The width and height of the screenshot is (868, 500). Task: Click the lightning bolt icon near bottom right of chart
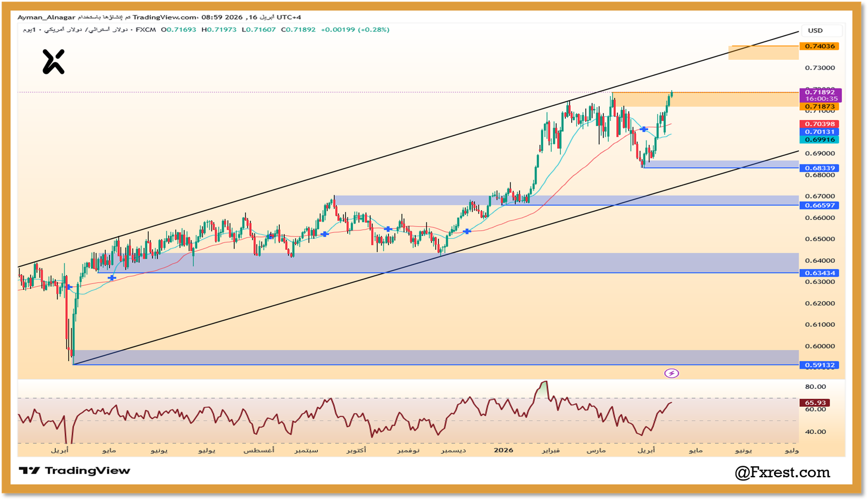(x=673, y=373)
